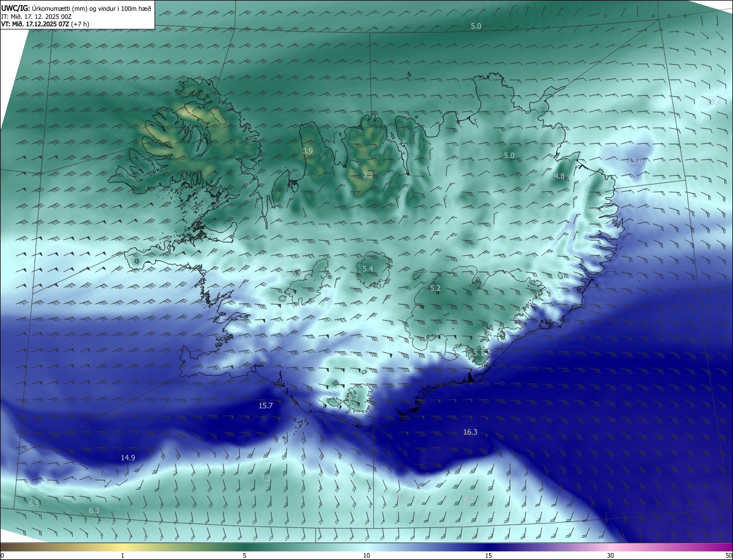Click the 3.9 value on the map
This screenshot has height=560, width=733.
click(x=308, y=151)
